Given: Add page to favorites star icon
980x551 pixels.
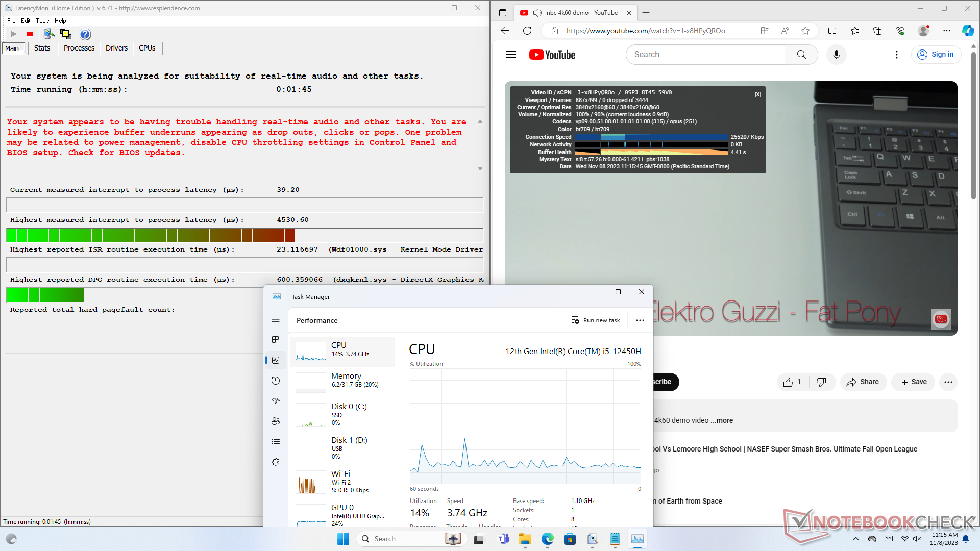Looking at the screenshot, I should point(805,31).
